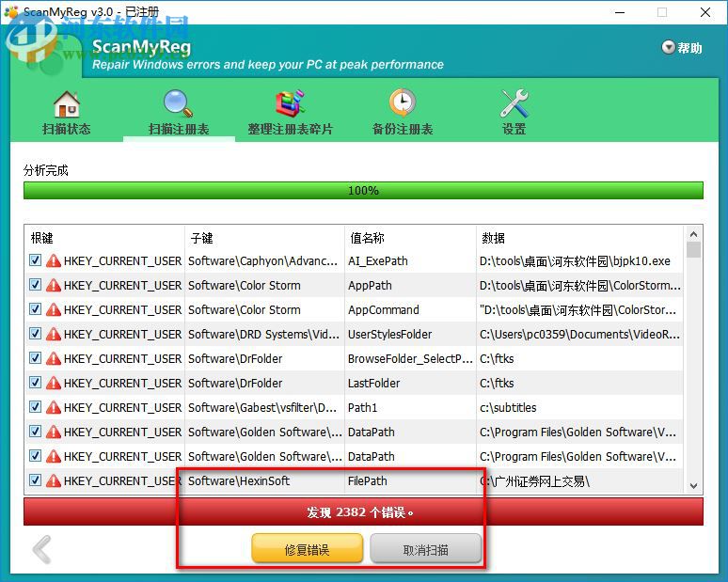Click the 取消扫描 button
Viewport: 728px width, 582px height.
click(x=426, y=549)
